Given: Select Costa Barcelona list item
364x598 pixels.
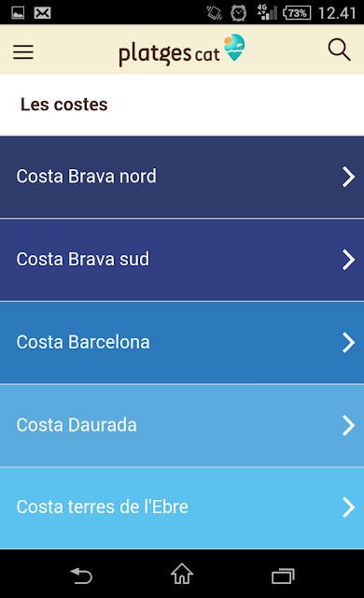Looking at the screenshot, I should click(x=182, y=343).
